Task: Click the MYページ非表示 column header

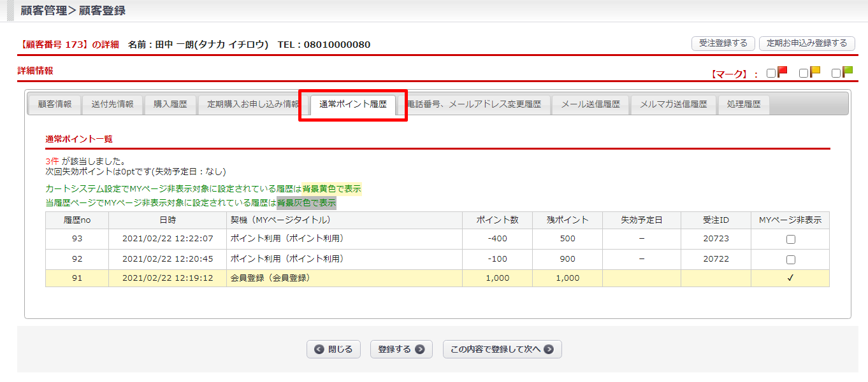Action: pos(790,220)
